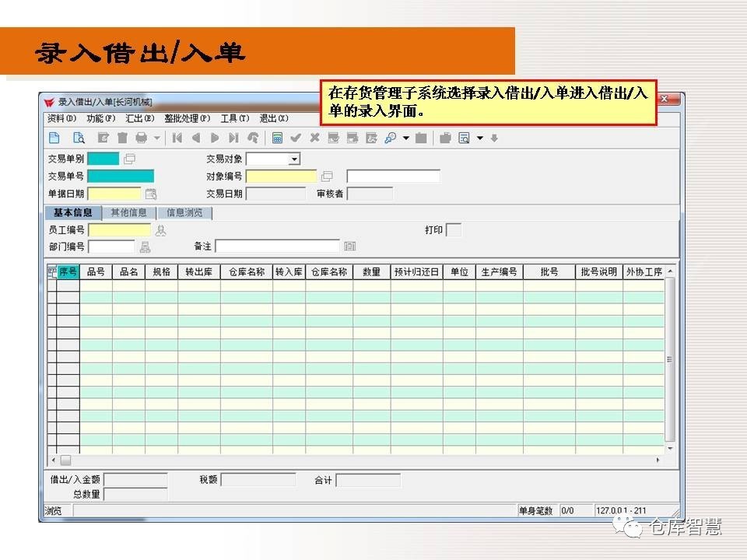Open the print button dropdown arrow
Image resolution: width=747 pixels, height=560 pixels.
(x=156, y=138)
